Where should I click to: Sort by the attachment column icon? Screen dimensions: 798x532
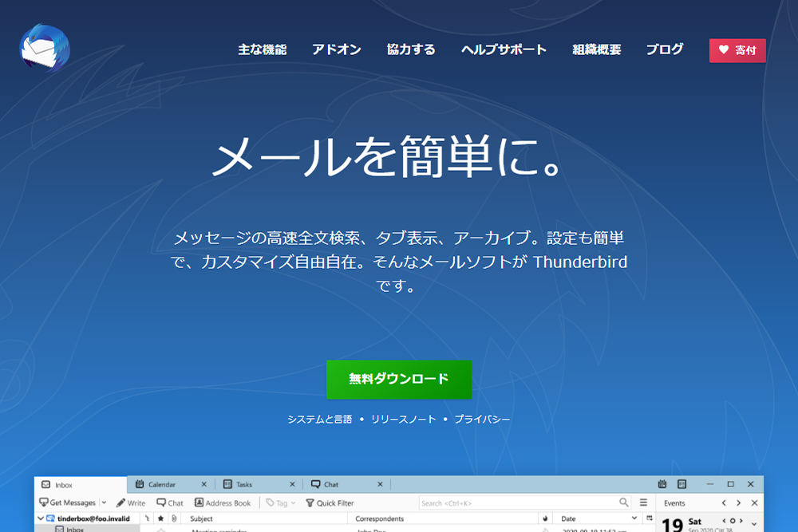[174, 518]
